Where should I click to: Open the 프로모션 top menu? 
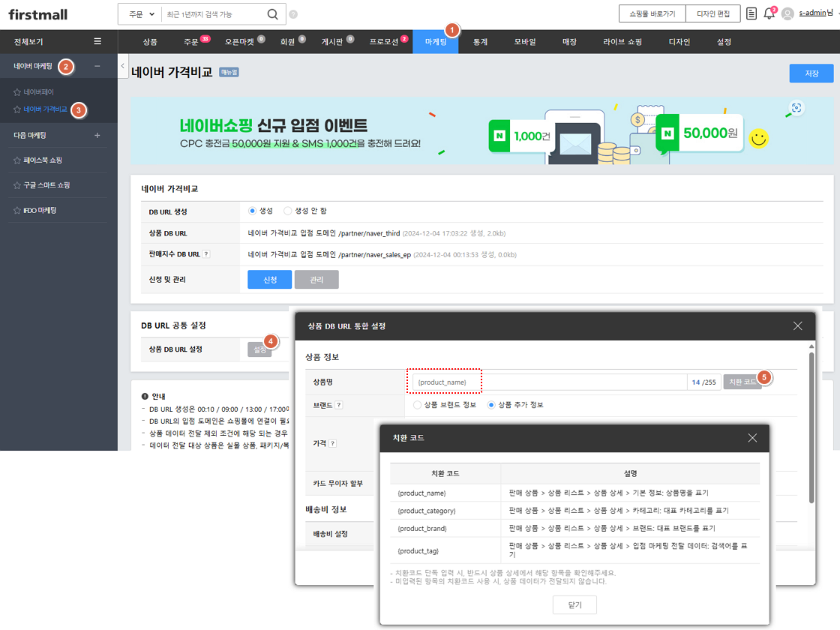tap(384, 42)
